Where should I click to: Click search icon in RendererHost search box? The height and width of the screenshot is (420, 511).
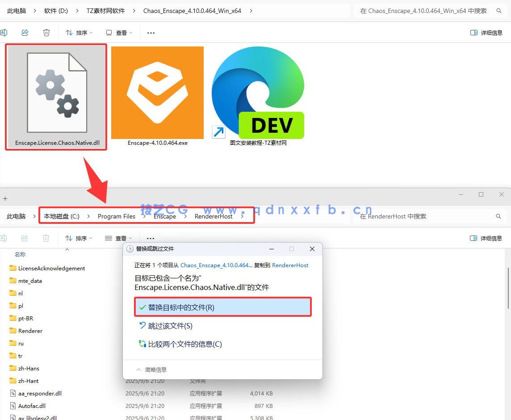498,216
